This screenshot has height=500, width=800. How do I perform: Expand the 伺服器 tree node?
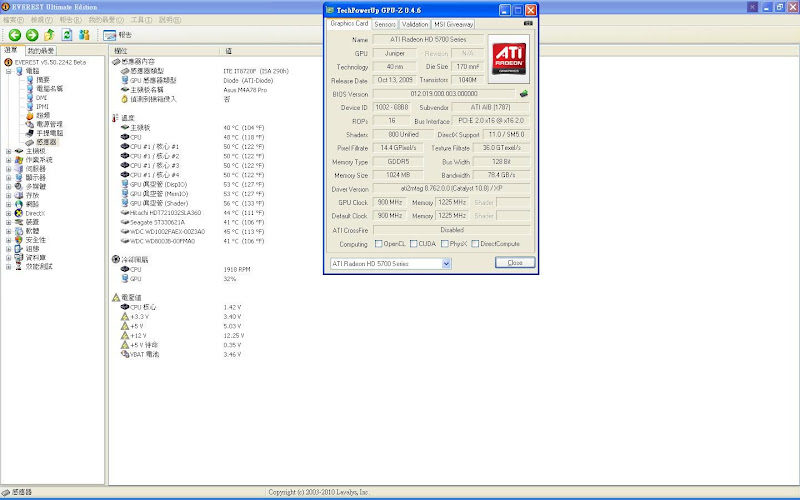click(x=9, y=169)
